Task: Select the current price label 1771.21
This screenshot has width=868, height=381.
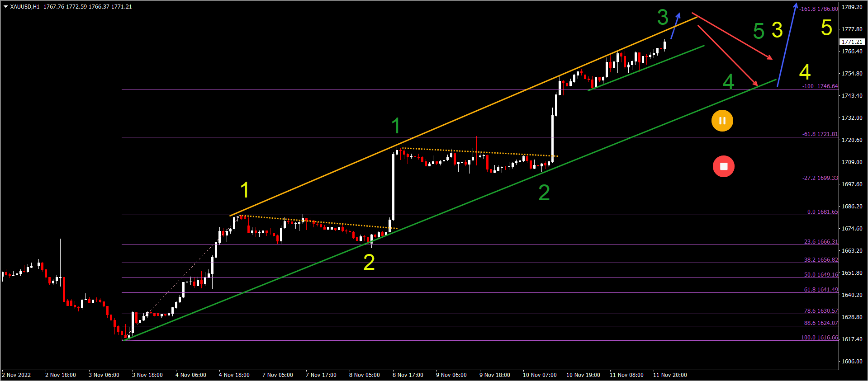Action: point(852,42)
